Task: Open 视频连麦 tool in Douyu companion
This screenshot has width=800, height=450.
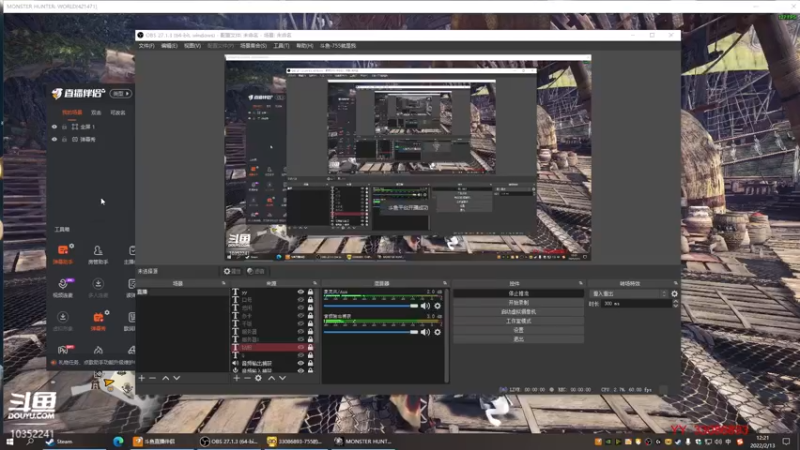Action: coord(63,288)
